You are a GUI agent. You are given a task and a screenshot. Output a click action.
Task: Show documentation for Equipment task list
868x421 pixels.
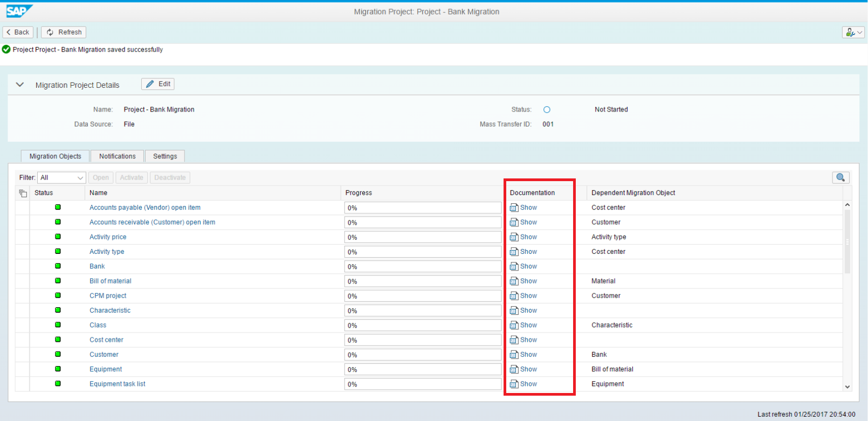(x=523, y=384)
